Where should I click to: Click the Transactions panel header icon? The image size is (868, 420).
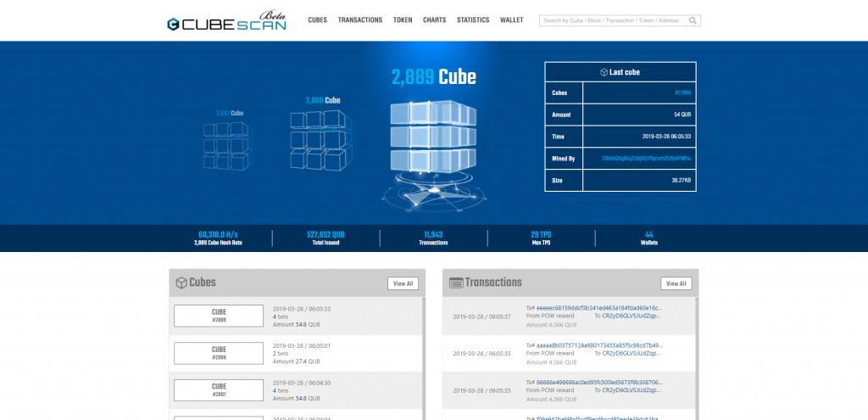pyautogui.click(x=456, y=283)
